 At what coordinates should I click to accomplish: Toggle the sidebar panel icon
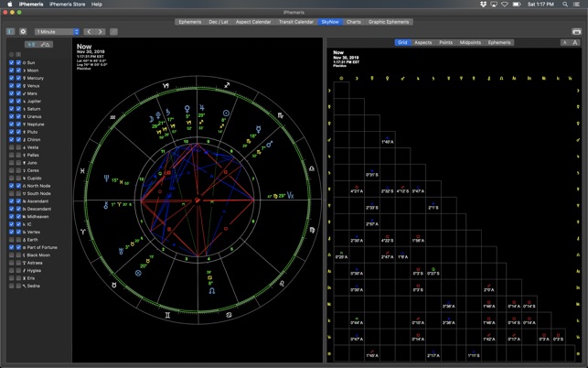(10, 31)
